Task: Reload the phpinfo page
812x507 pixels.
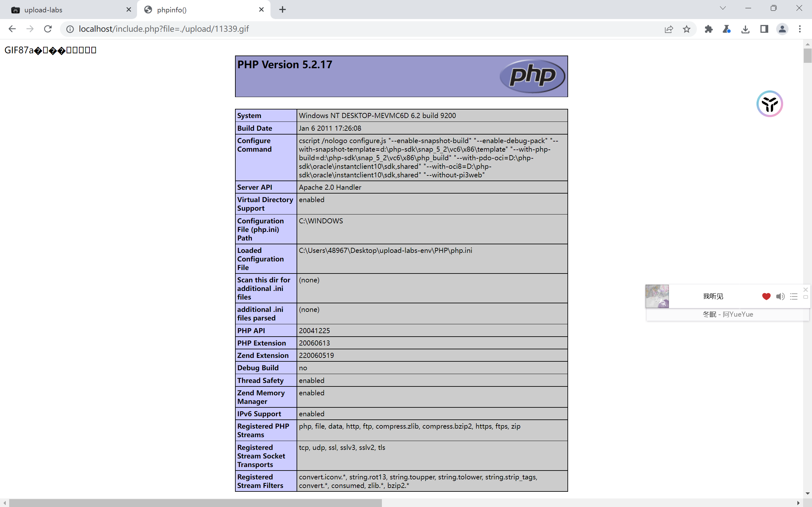Action: [48, 29]
